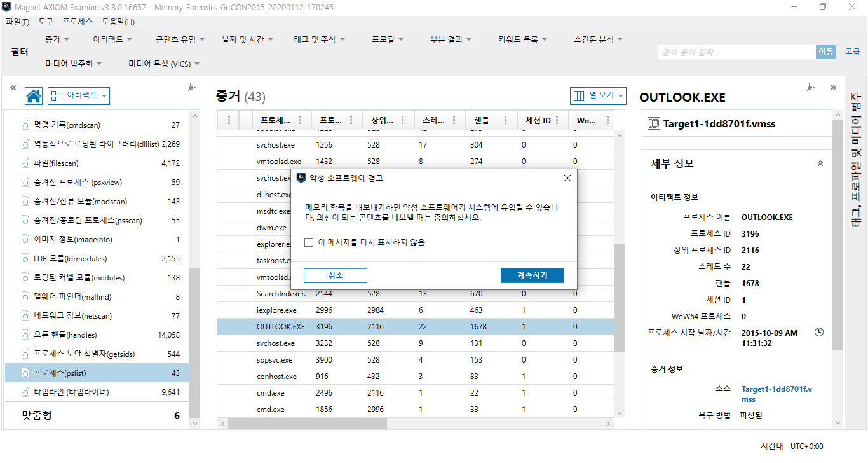Image resolution: width=868 pixels, height=463 pixels.
Task: Click the document icon beside 멀웨어 파인더(malfind)
Action: point(25,297)
